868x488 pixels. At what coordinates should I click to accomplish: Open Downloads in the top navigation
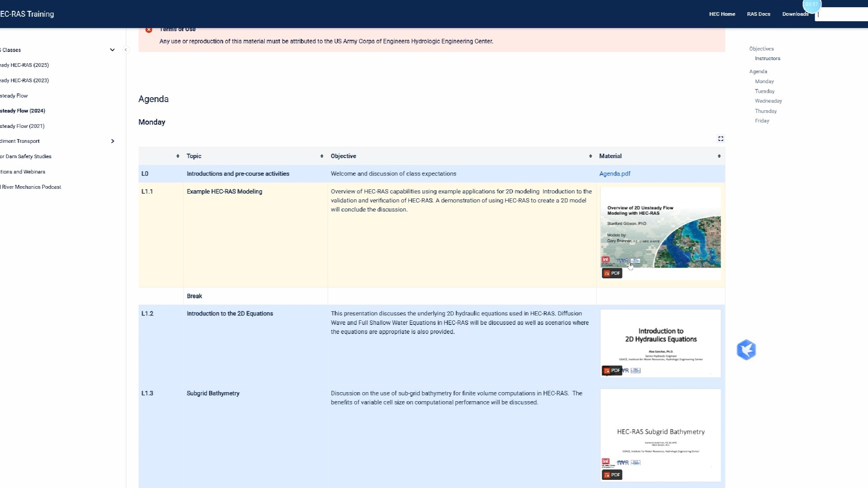795,14
